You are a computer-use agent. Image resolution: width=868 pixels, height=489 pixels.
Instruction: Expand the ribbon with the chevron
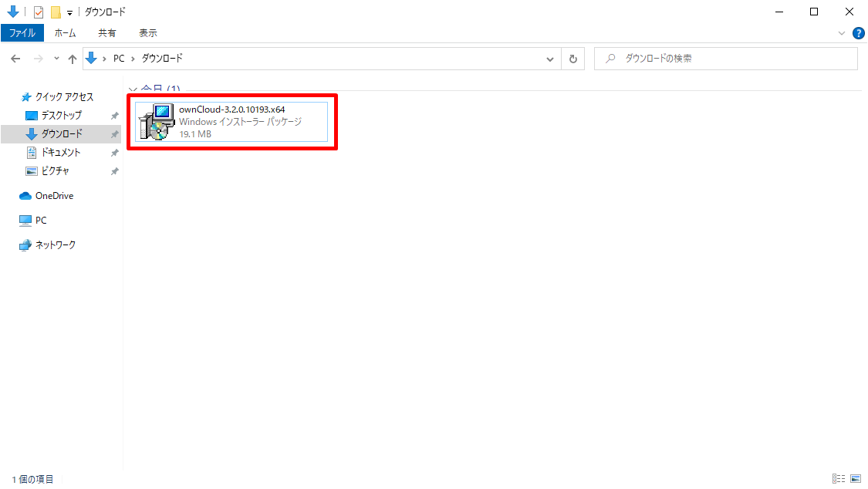842,33
